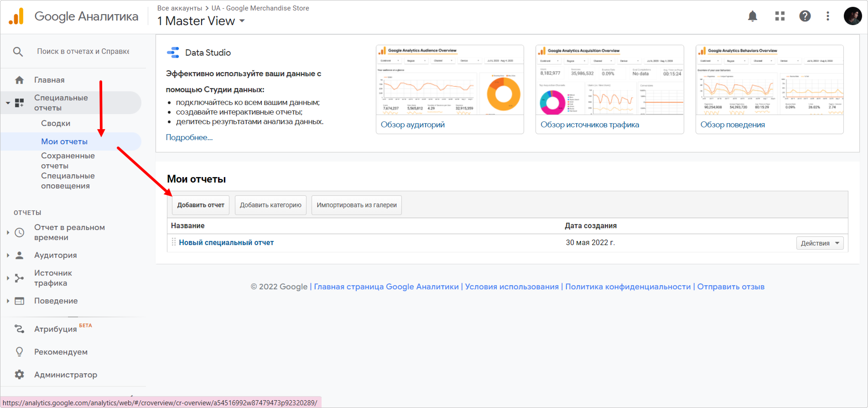Expand the Поведение section arrow
The height and width of the screenshot is (408, 868).
[x=8, y=301]
